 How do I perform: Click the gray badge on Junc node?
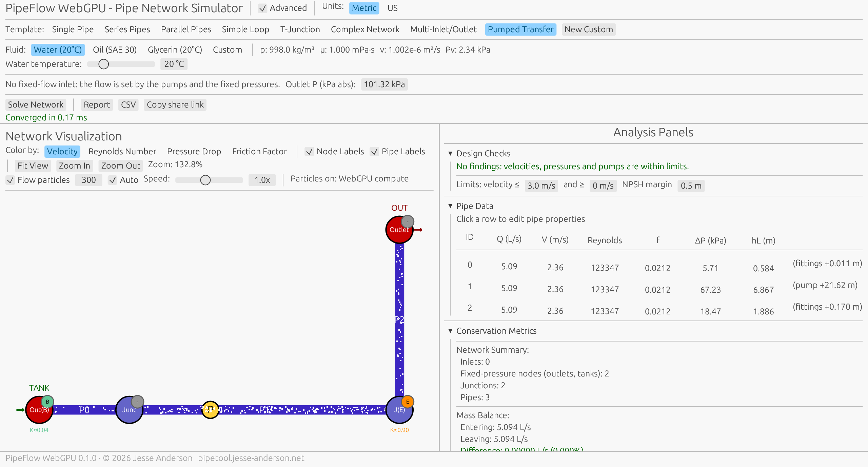137,402
